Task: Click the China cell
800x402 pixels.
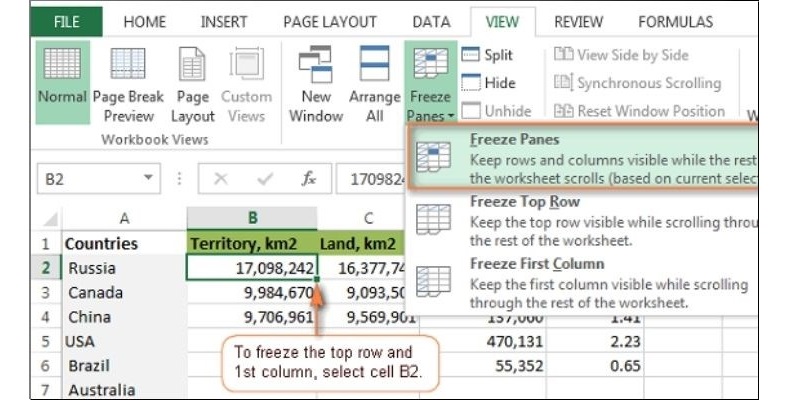Action: (x=124, y=317)
